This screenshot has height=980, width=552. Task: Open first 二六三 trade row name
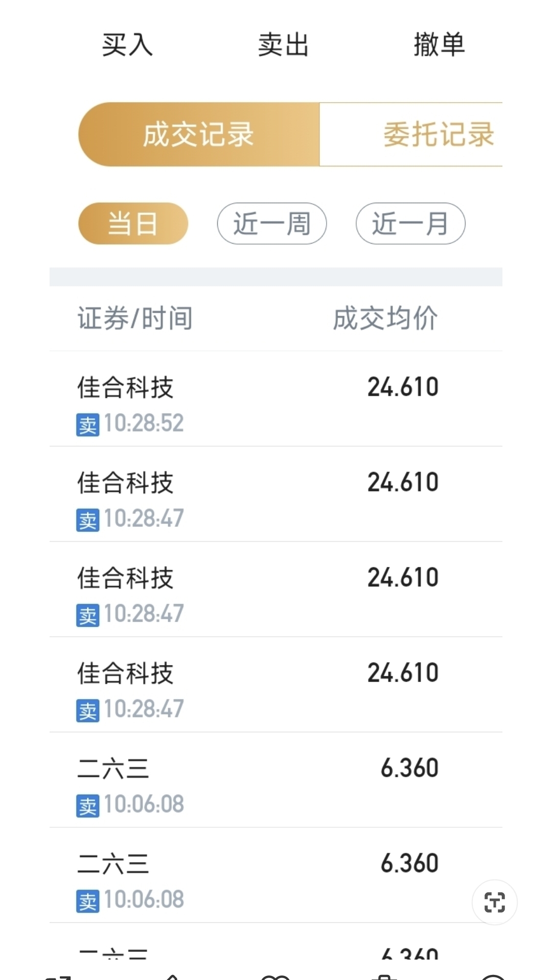tap(113, 768)
